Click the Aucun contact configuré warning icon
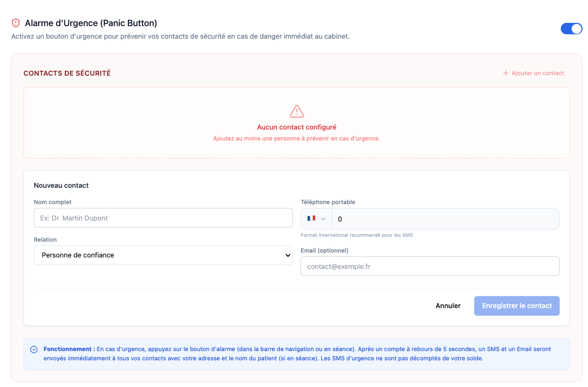The image size is (588, 387). pyautogui.click(x=296, y=112)
